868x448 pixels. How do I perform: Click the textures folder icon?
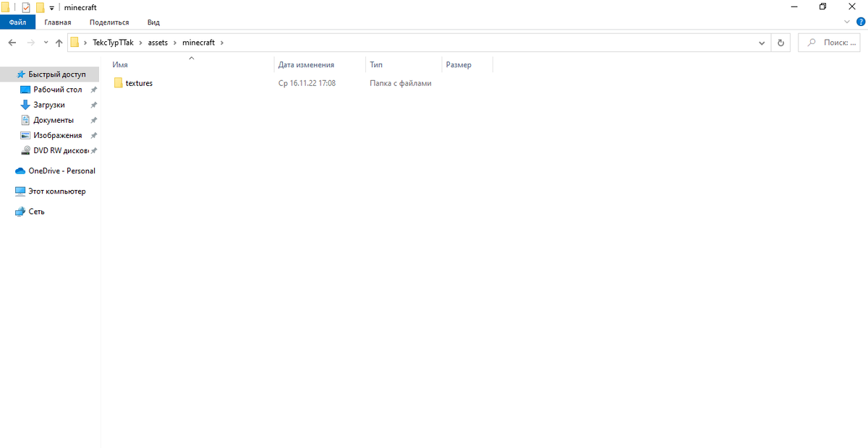click(119, 83)
